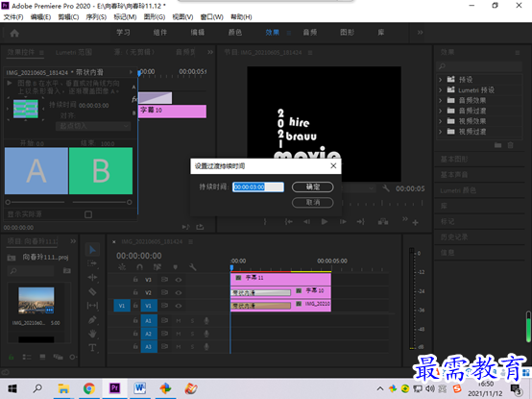Open the 窗口(W) menu

(x=212, y=17)
